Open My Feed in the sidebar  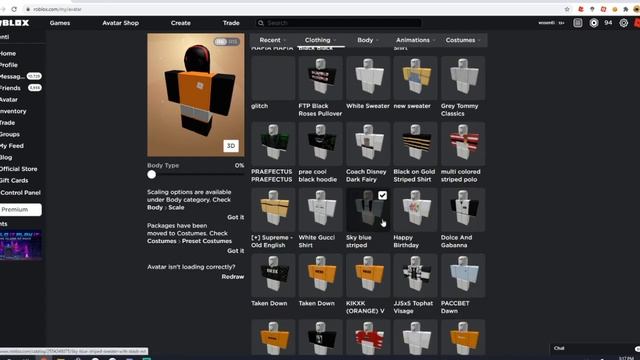(12, 146)
